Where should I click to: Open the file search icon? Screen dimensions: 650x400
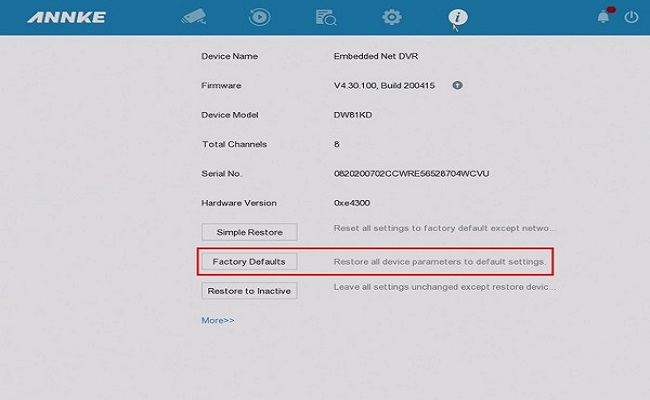coord(326,17)
